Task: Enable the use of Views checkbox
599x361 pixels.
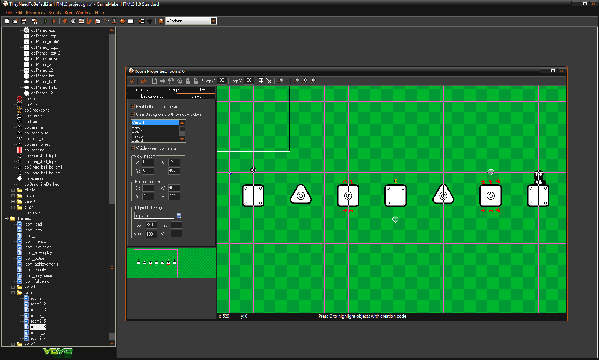Action: tap(133, 106)
